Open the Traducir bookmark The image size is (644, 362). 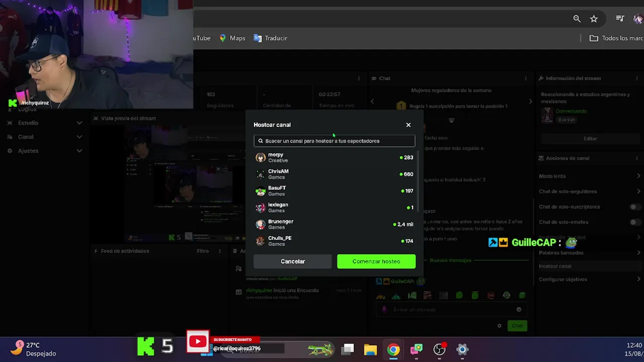pyautogui.click(x=270, y=38)
